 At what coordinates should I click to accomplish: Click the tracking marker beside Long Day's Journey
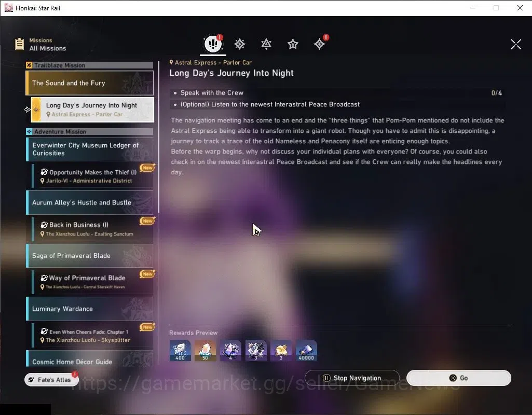point(27,109)
